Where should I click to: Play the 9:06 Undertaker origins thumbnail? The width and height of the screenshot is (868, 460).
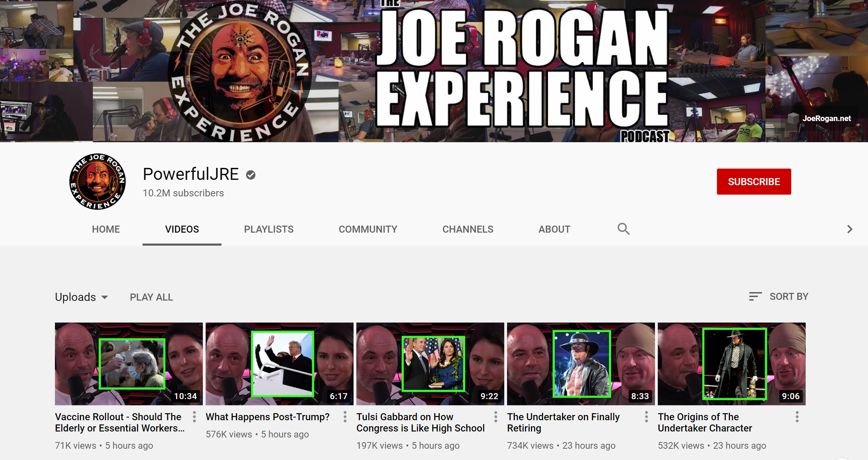pos(732,364)
